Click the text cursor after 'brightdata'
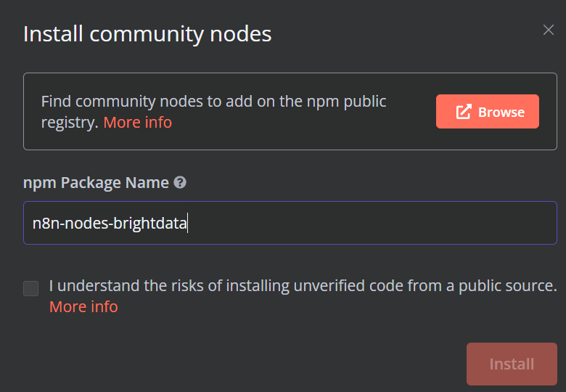This screenshot has height=392, width=566. click(x=188, y=223)
